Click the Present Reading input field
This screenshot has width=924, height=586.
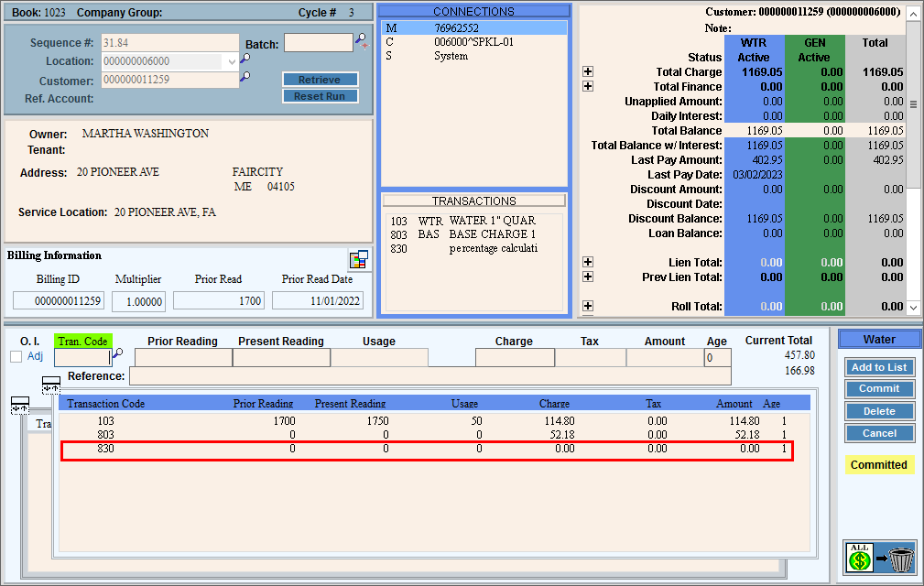280,358
